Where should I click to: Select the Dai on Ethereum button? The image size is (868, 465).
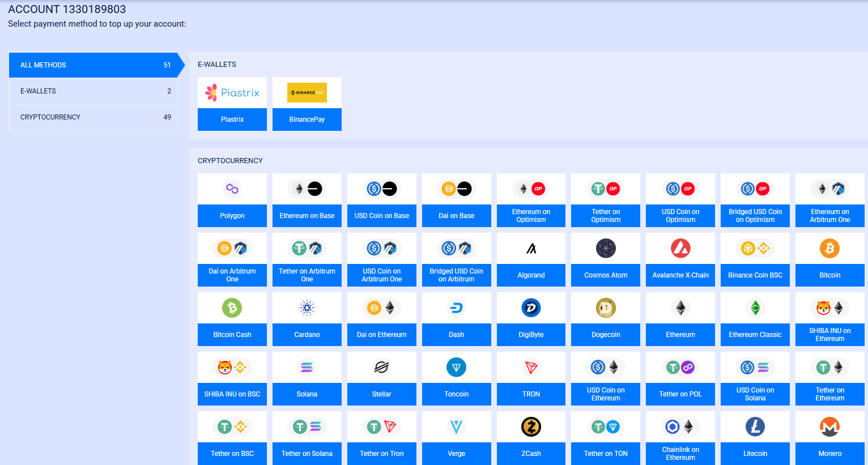382,335
